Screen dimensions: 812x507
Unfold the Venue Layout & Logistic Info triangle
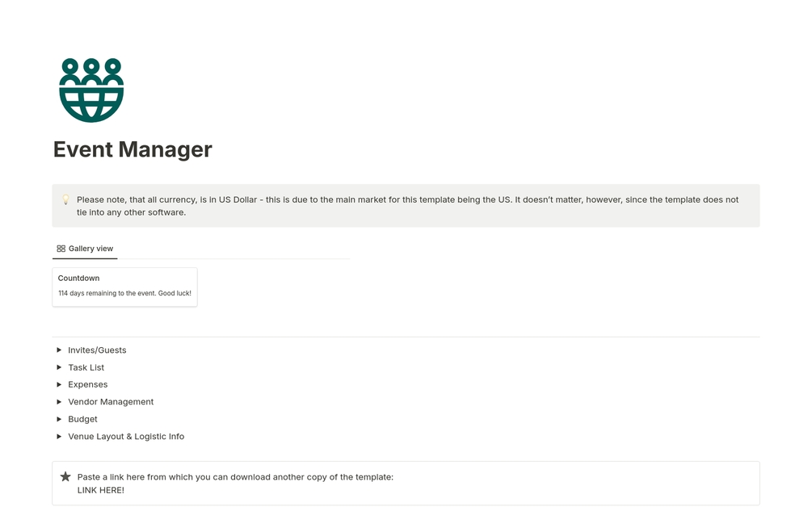pos(59,437)
